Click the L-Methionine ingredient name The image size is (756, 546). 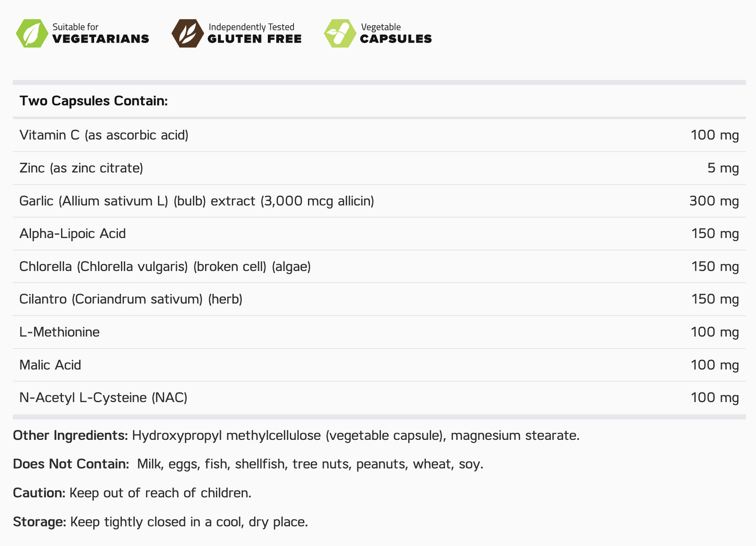point(60,332)
